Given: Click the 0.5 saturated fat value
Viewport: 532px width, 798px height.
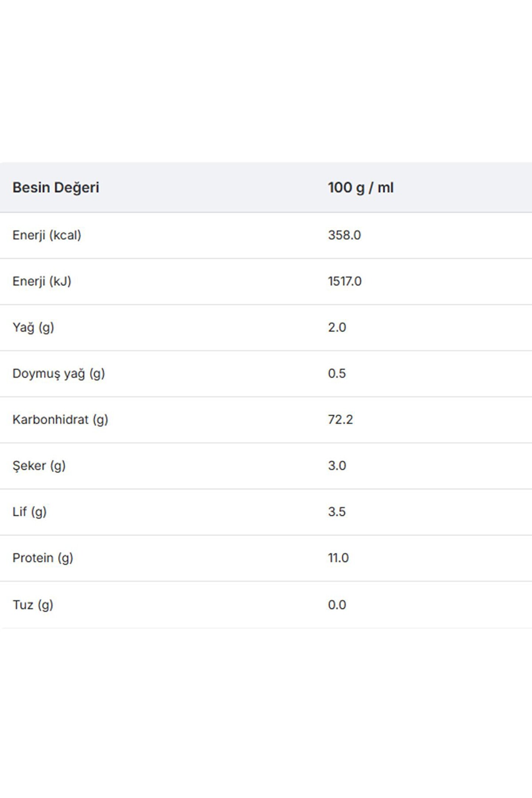Looking at the screenshot, I should coord(337,374).
